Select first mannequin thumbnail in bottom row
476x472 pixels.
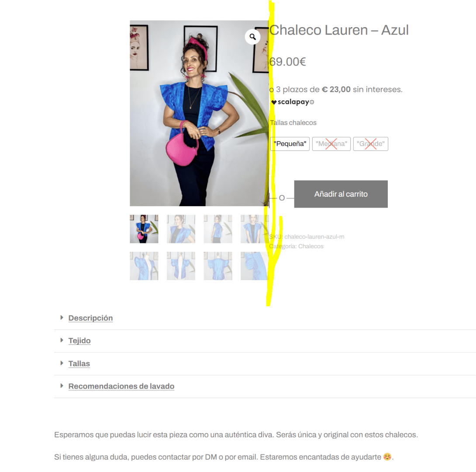(x=144, y=266)
